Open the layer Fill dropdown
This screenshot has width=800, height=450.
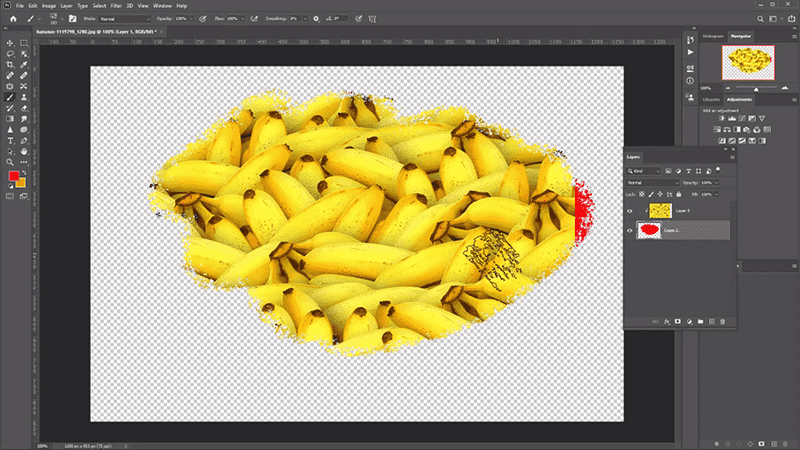point(716,194)
